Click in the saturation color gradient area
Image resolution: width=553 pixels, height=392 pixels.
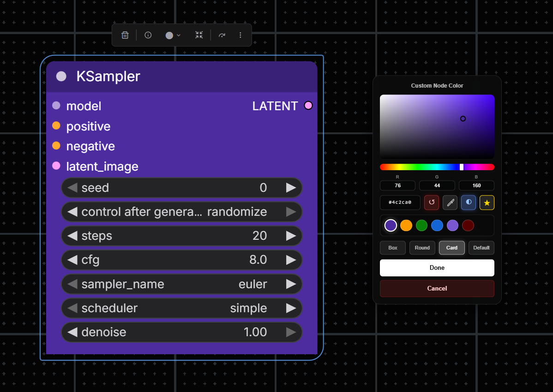(x=437, y=127)
